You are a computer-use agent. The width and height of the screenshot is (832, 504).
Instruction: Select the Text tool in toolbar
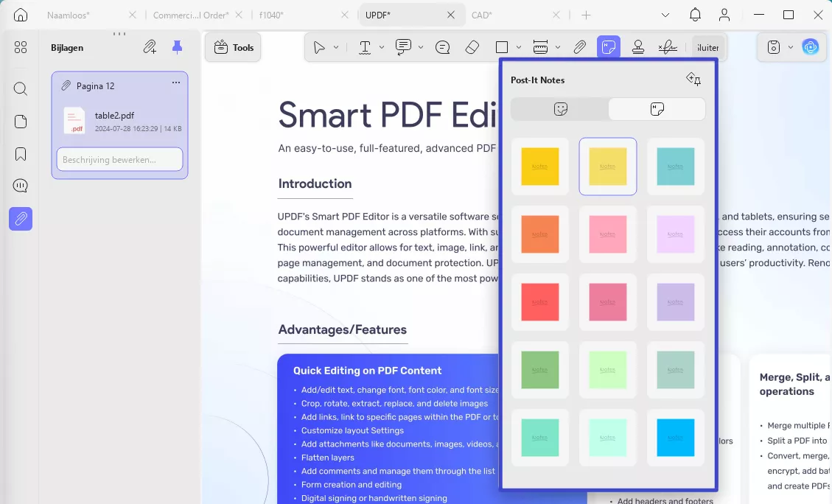[x=365, y=48]
